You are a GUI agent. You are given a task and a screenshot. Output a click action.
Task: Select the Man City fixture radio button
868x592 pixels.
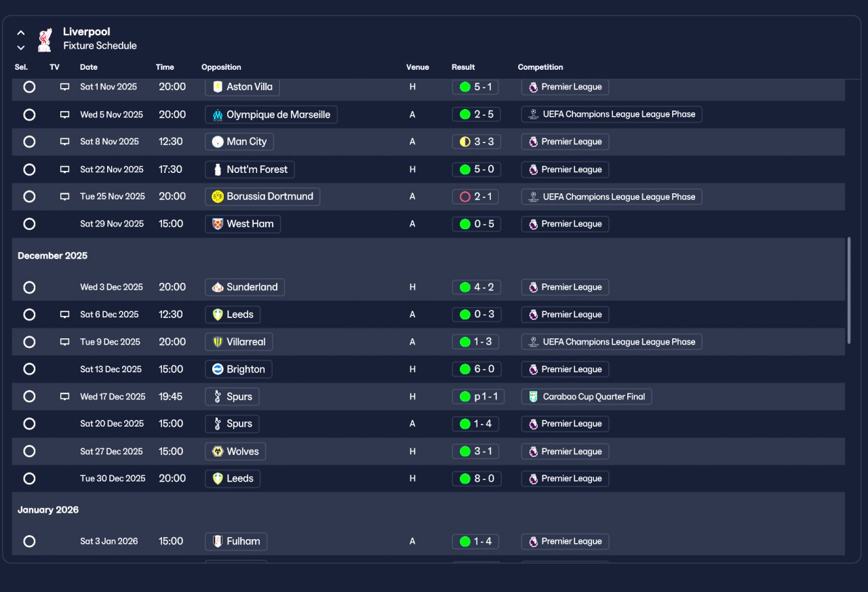pos(29,142)
